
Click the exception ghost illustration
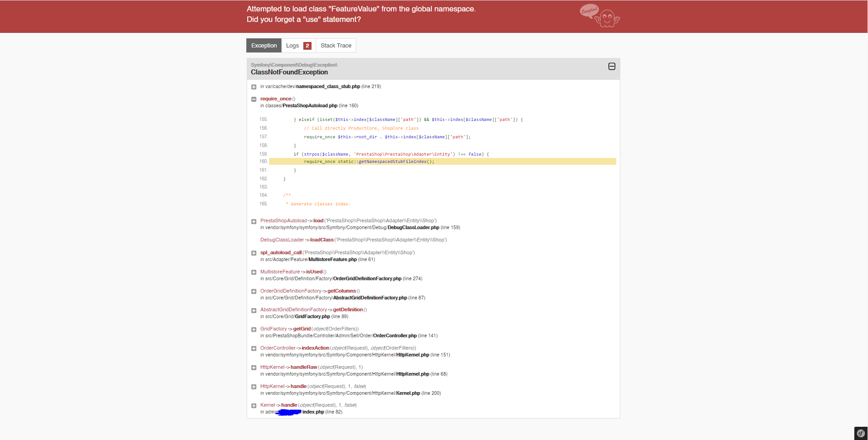pos(600,16)
